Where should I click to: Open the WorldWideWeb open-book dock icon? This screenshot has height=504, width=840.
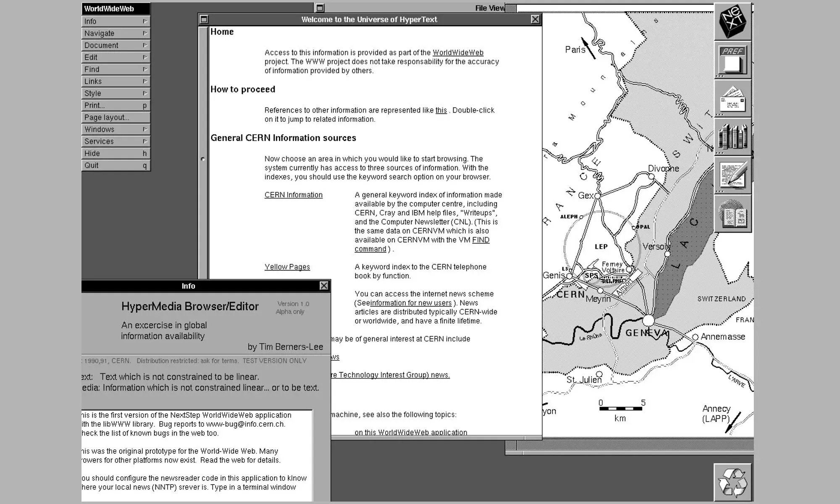pos(732,214)
